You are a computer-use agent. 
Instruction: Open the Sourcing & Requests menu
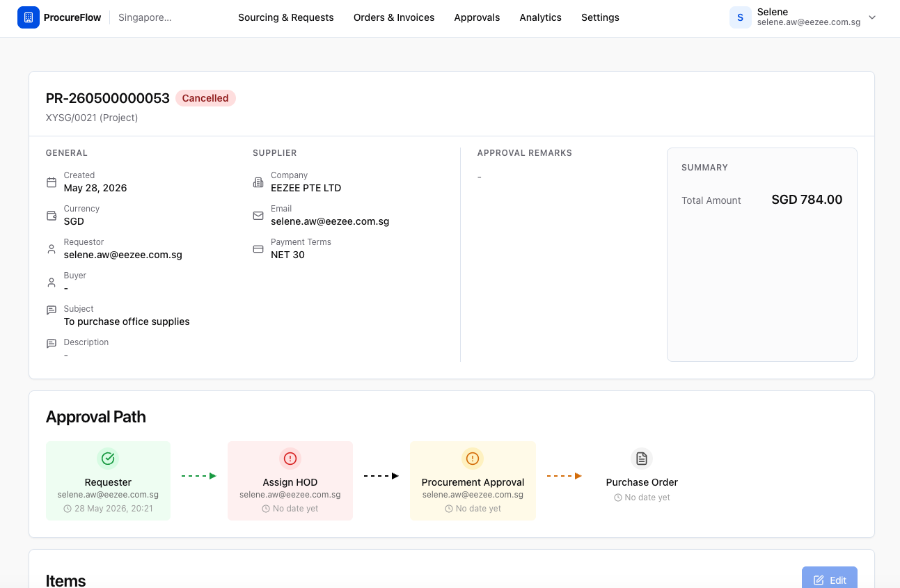(x=286, y=17)
